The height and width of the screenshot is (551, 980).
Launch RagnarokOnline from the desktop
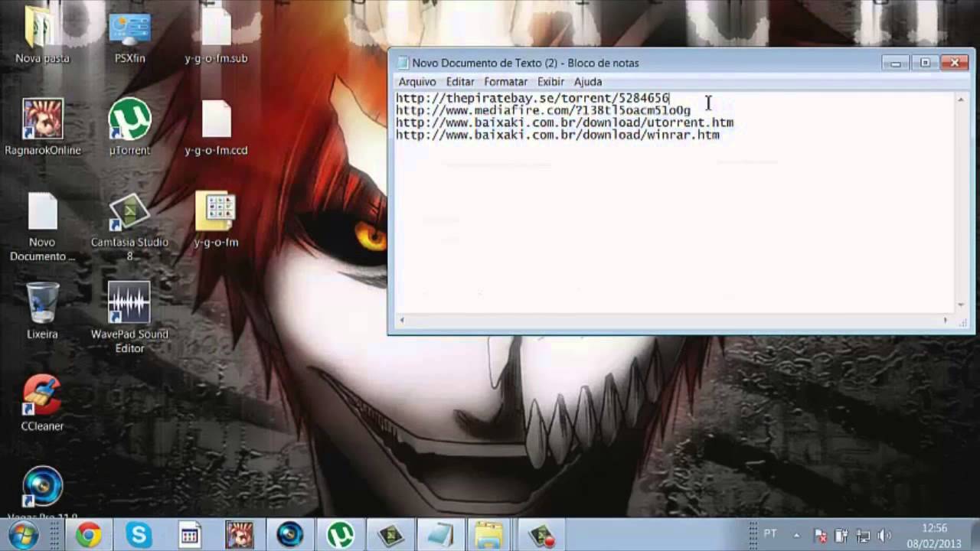click(43, 127)
